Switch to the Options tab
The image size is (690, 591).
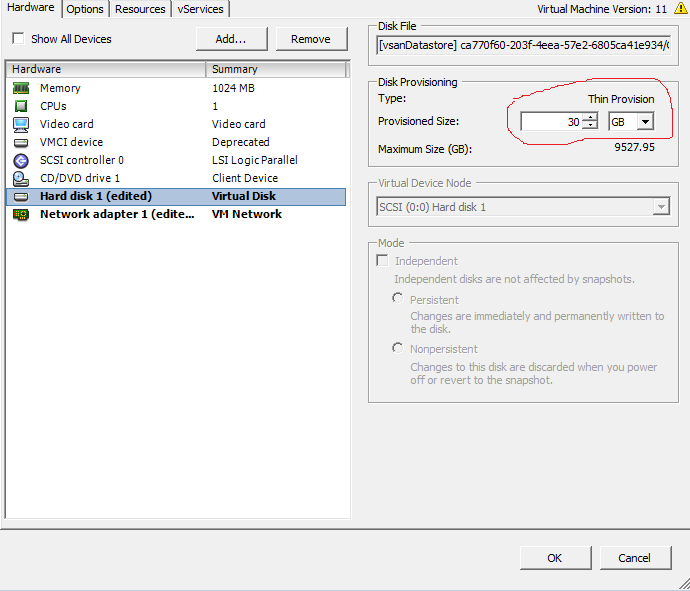(x=85, y=9)
